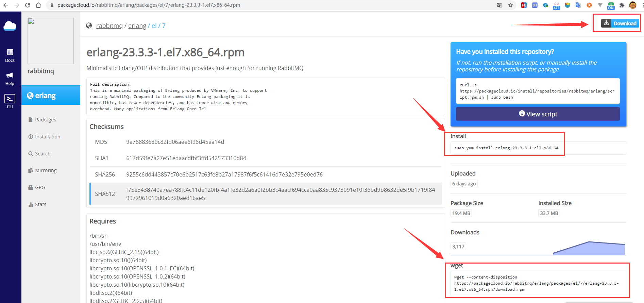Click the 3,117 downloads count
The width and height of the screenshot is (644, 303).
(458, 247)
